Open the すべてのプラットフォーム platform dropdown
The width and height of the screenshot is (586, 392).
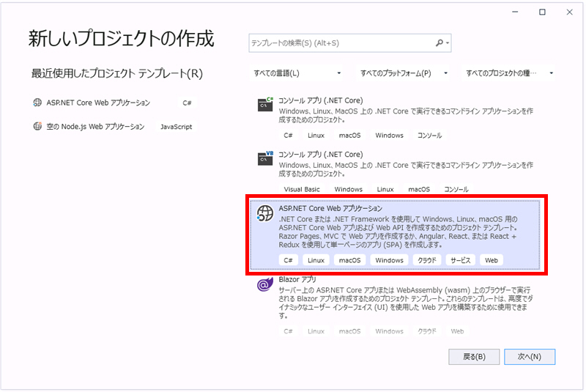(x=404, y=73)
